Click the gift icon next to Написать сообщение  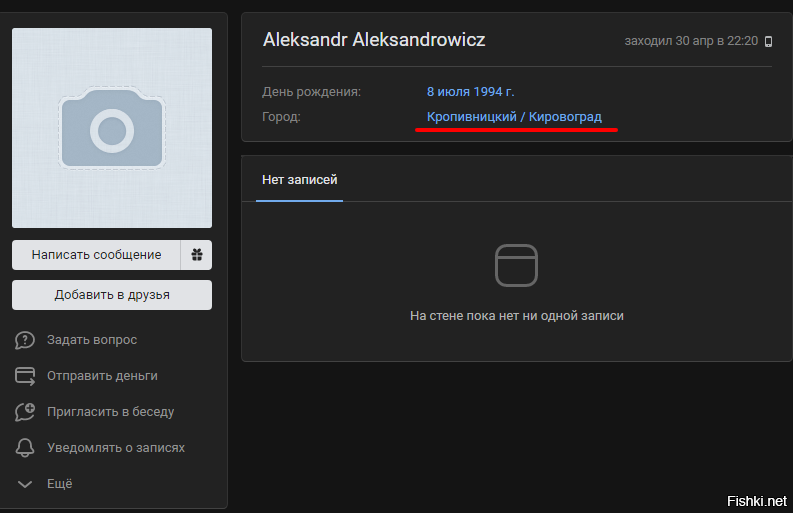point(197,254)
